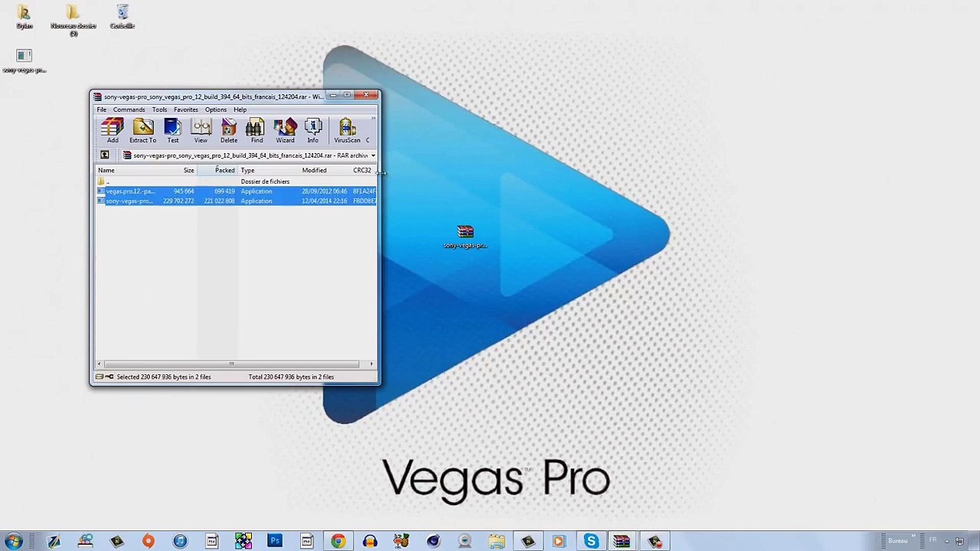The width and height of the screenshot is (980, 551).
Task: Open the Windows Start button
Action: click(13, 541)
